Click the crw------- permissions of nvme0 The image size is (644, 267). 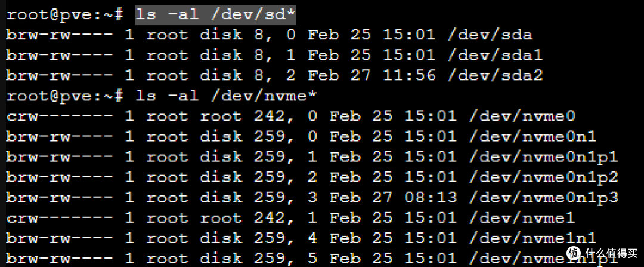tap(59, 116)
